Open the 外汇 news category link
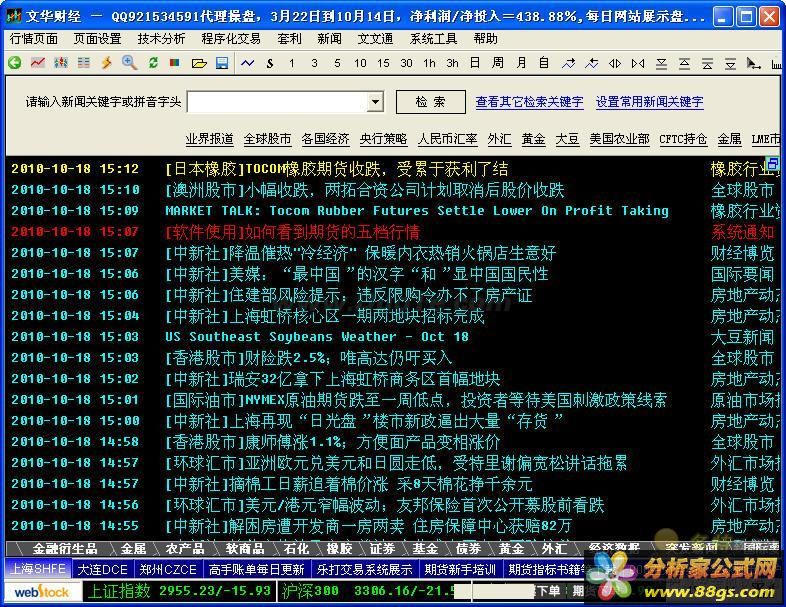Viewport: 786px width, 607px height. click(x=499, y=139)
